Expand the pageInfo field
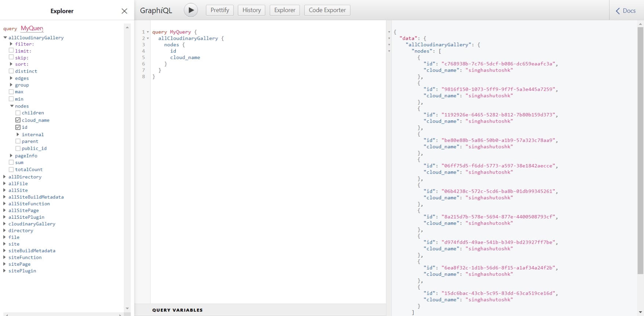 (x=11, y=156)
